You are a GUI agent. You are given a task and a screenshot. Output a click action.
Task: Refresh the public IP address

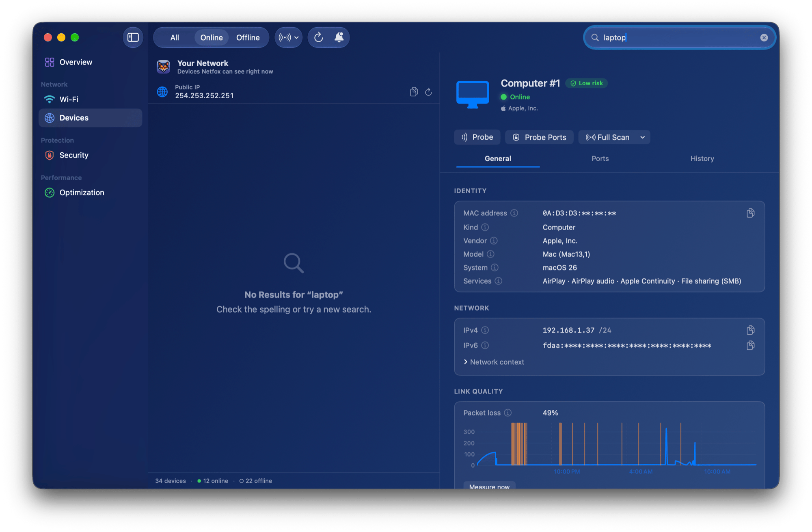[x=428, y=92]
